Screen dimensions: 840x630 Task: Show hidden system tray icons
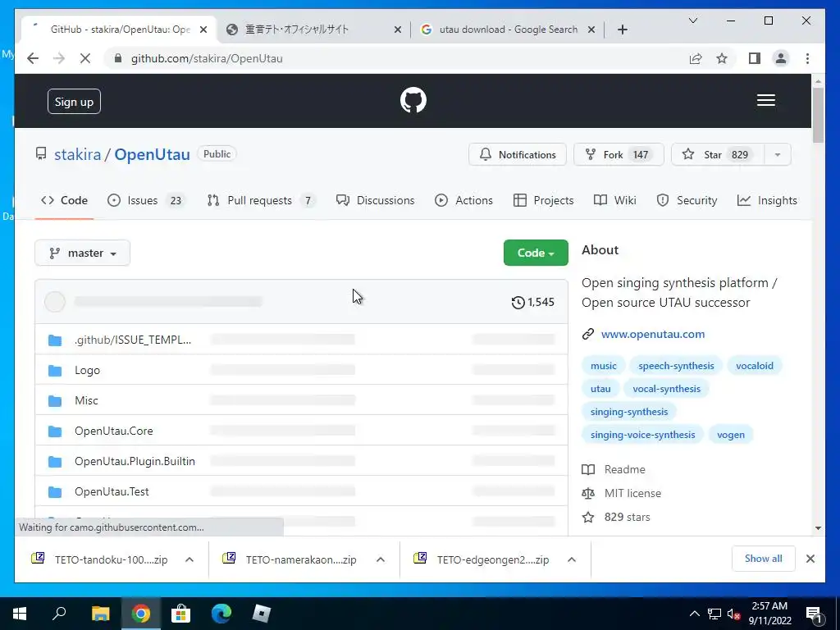(x=694, y=614)
